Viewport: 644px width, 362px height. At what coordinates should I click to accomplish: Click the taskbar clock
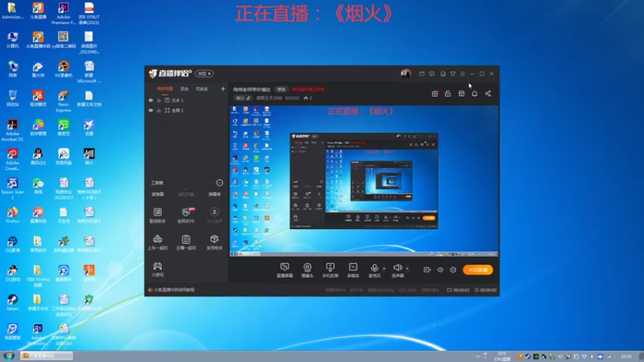[x=626, y=356]
